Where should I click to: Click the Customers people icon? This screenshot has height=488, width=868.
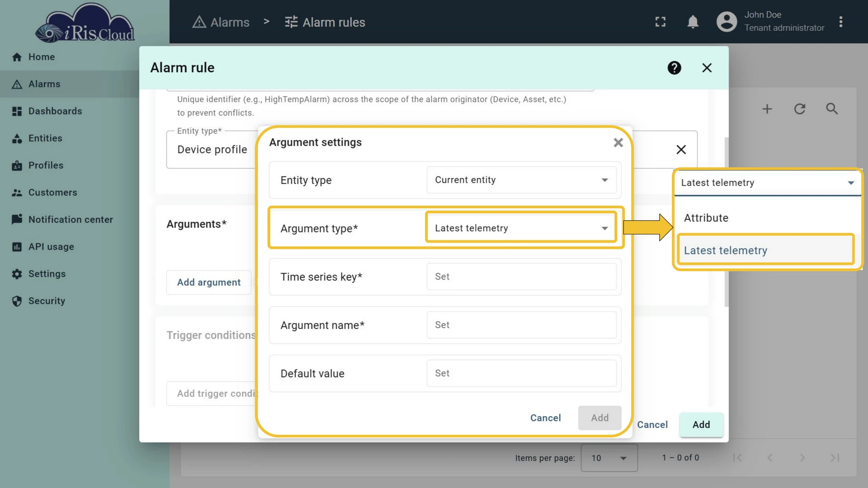click(17, 193)
